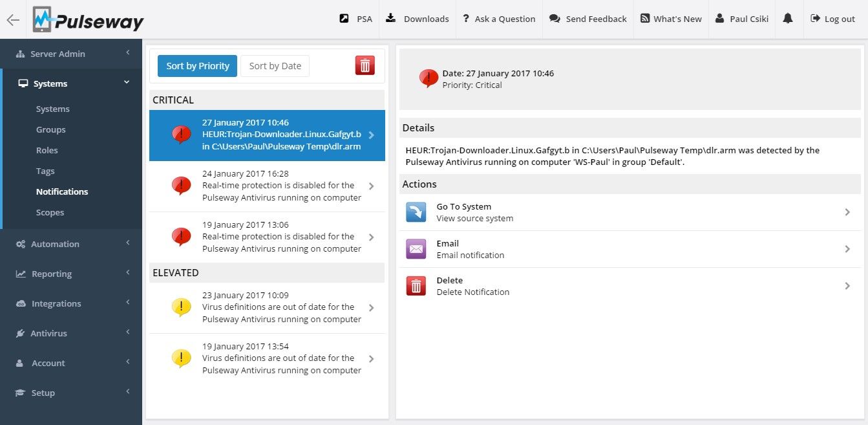Click critical icon of 19 January 13:06 notification

click(x=182, y=237)
